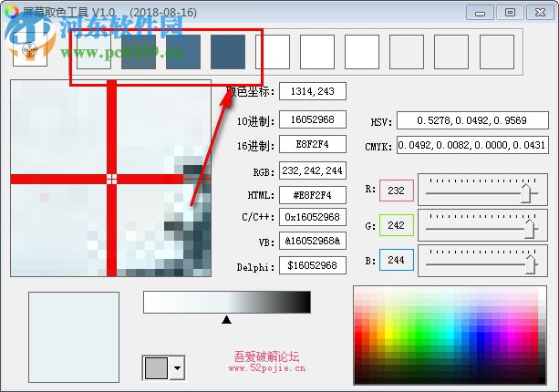Click the magnified pixel preview area

point(111,178)
